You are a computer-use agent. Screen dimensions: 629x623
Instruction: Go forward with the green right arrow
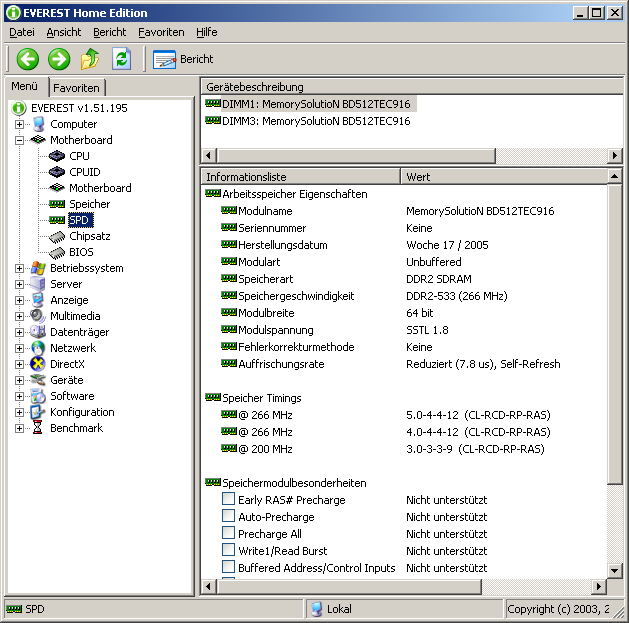[x=59, y=59]
